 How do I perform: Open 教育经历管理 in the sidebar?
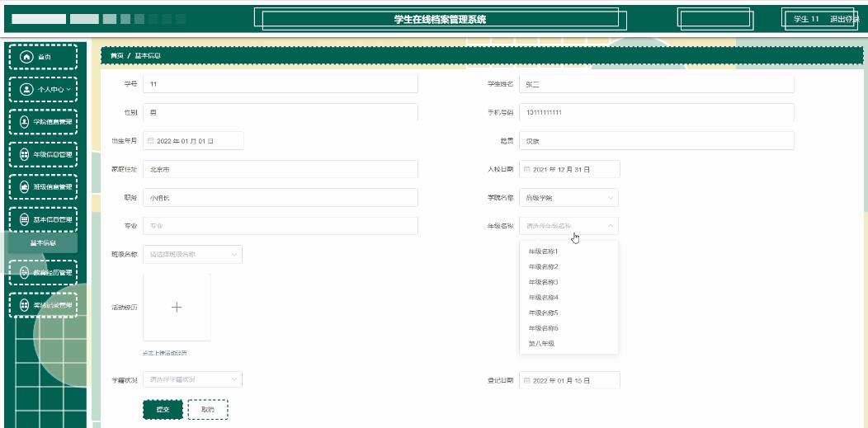click(x=43, y=272)
